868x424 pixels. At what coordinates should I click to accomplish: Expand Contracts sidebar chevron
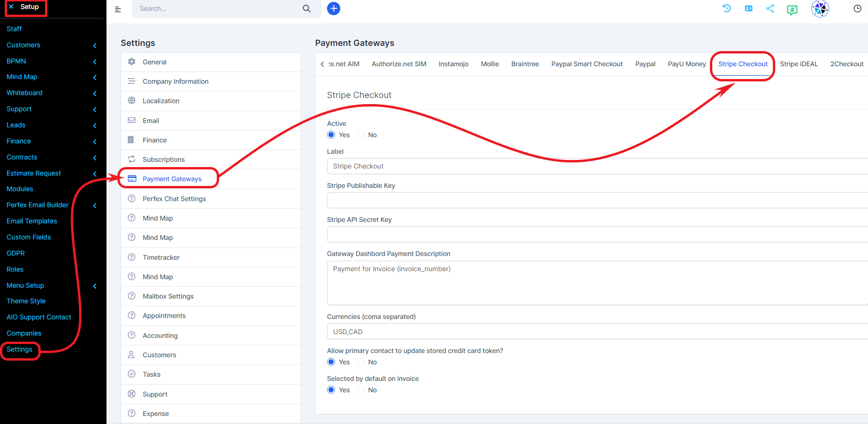95,158
